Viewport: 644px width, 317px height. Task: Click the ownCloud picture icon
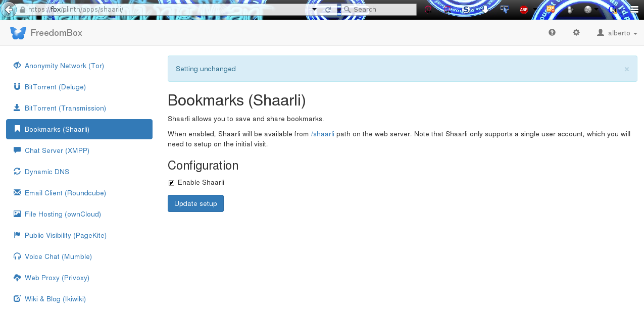click(17, 214)
